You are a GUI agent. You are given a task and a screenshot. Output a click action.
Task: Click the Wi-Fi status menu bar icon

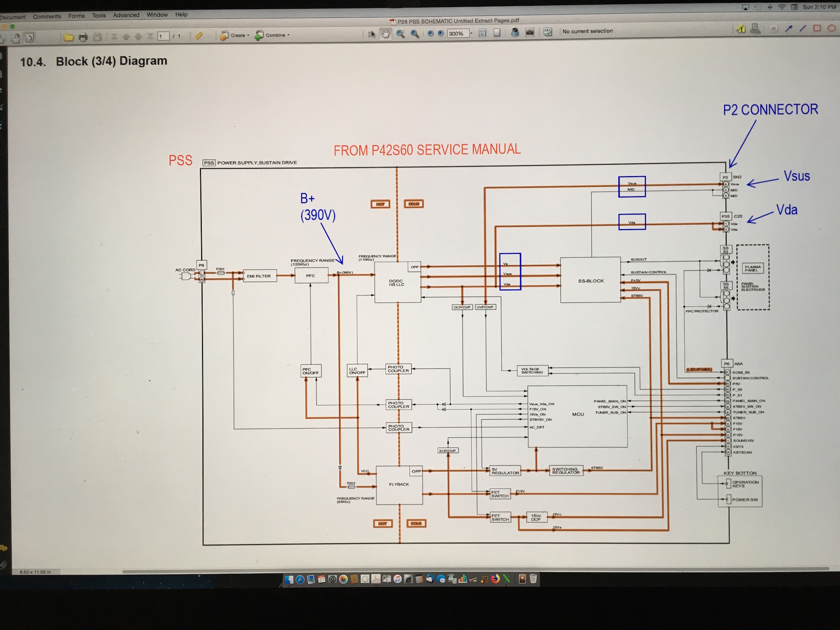[x=782, y=7]
